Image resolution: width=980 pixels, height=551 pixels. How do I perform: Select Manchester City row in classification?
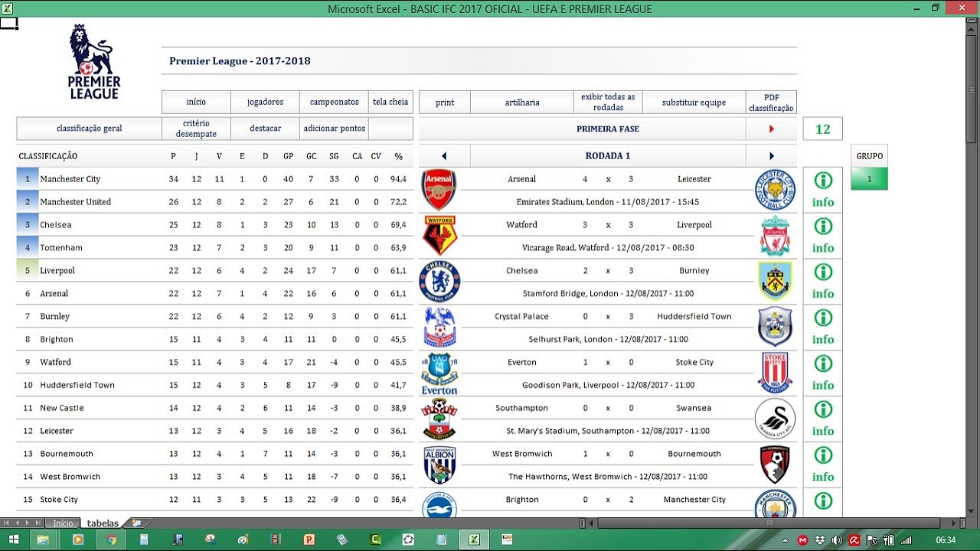pos(214,179)
